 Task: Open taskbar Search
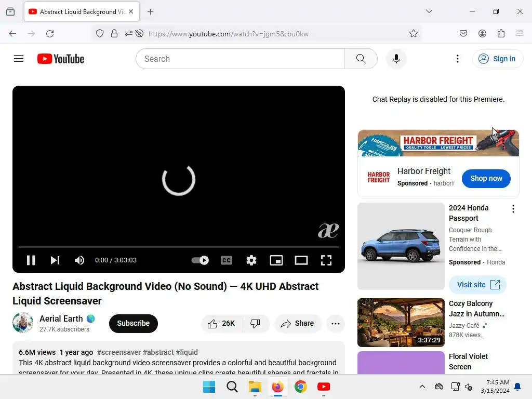pos(232,387)
